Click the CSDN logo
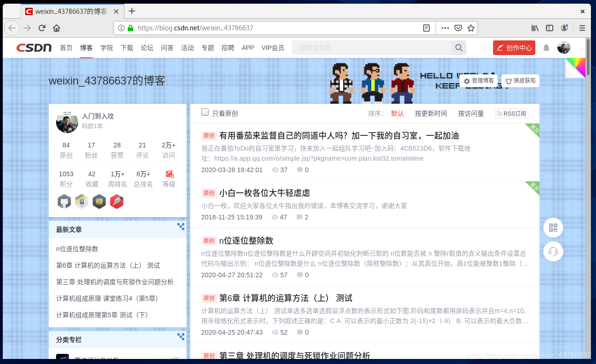Screen dimensions: 596x364 click(x=34, y=47)
